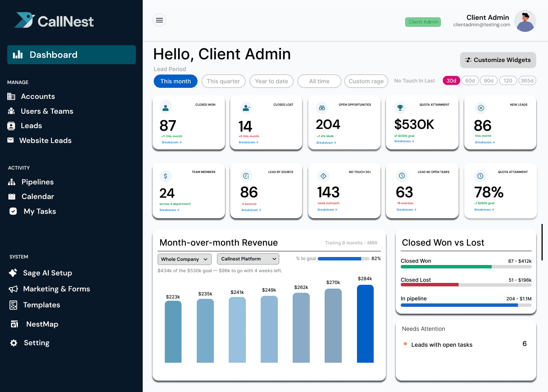The image size is (548, 392).
Task: Select the All time period filter
Action: coord(319,81)
